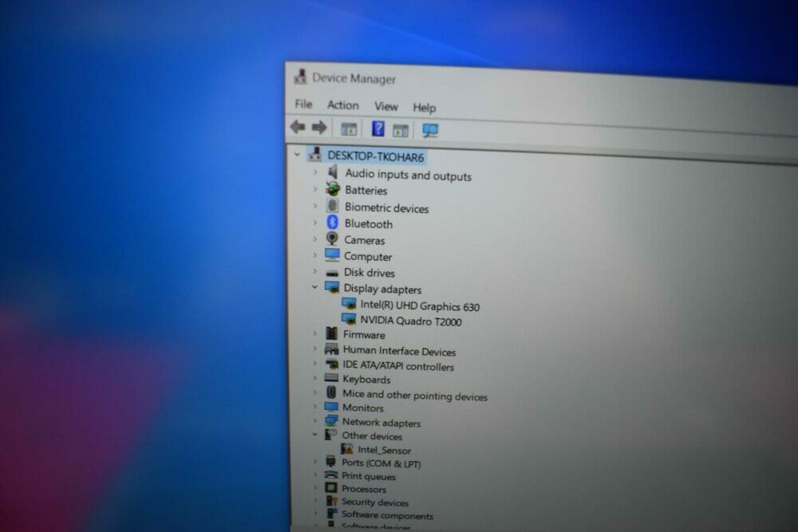The height and width of the screenshot is (532, 798).
Task: Select the Monitors label
Action: point(363,408)
